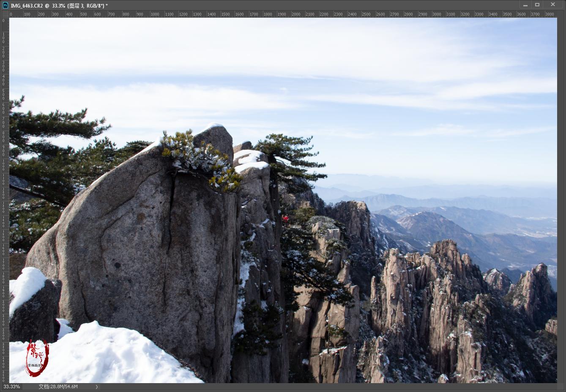Viewport: 566px width, 392px height.
Task: Click the red-jacketed hiker on the cliff
Action: coord(286,218)
